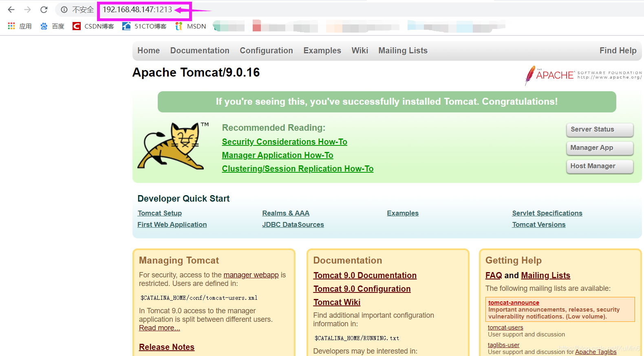Click the $CATALINA_HOME/RUNNING.txt path text
The height and width of the screenshot is (356, 644).
click(357, 338)
